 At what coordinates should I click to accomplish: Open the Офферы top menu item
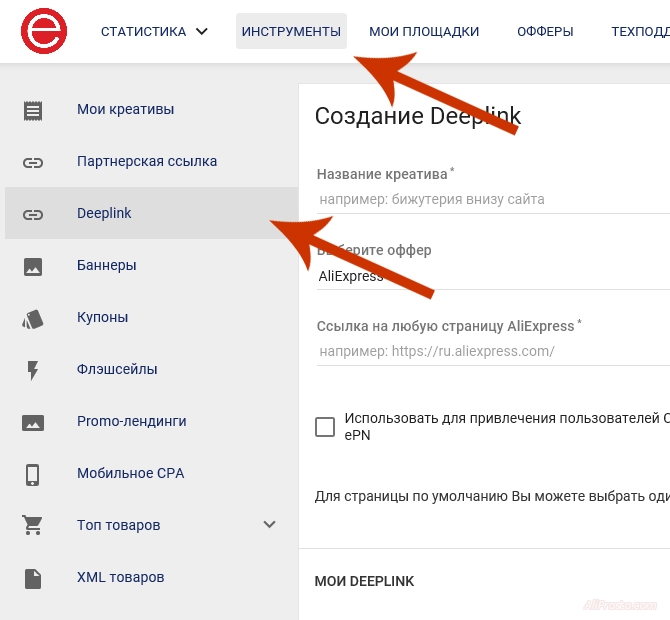(545, 31)
